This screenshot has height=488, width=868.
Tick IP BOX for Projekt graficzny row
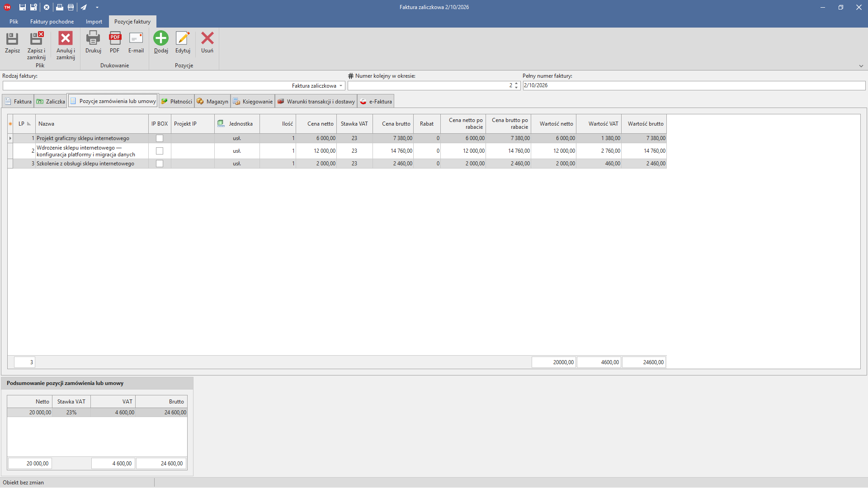[x=160, y=138]
